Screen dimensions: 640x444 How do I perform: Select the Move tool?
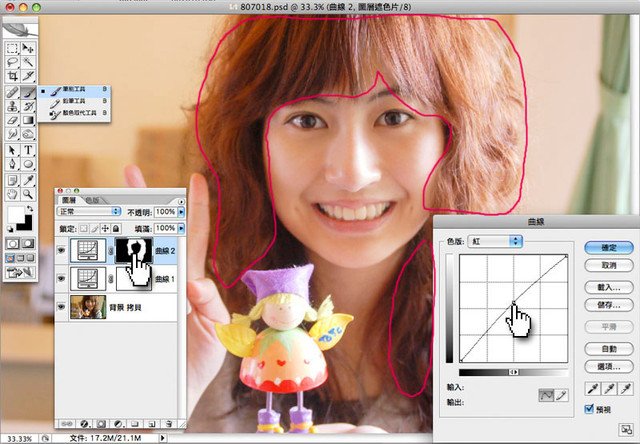point(28,49)
